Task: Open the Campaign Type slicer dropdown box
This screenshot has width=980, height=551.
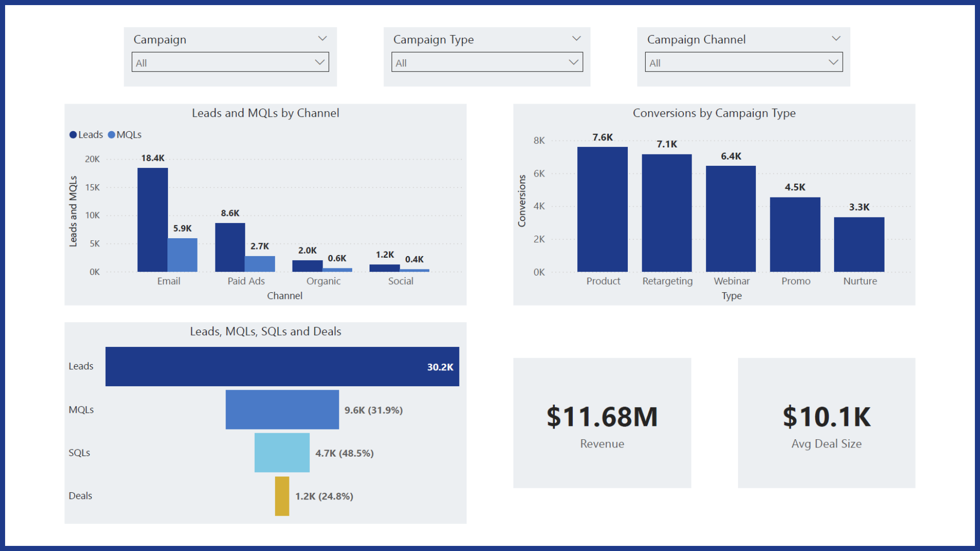Action: tap(486, 62)
